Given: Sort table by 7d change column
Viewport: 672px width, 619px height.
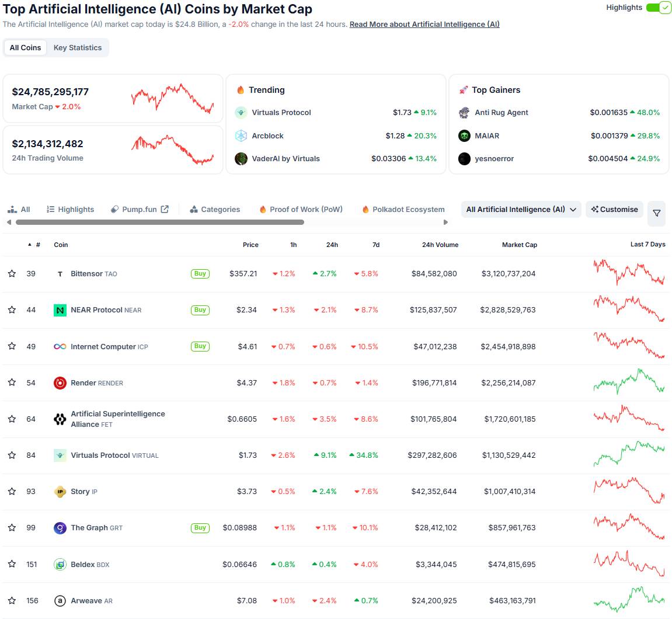Looking at the screenshot, I should pyautogui.click(x=376, y=245).
